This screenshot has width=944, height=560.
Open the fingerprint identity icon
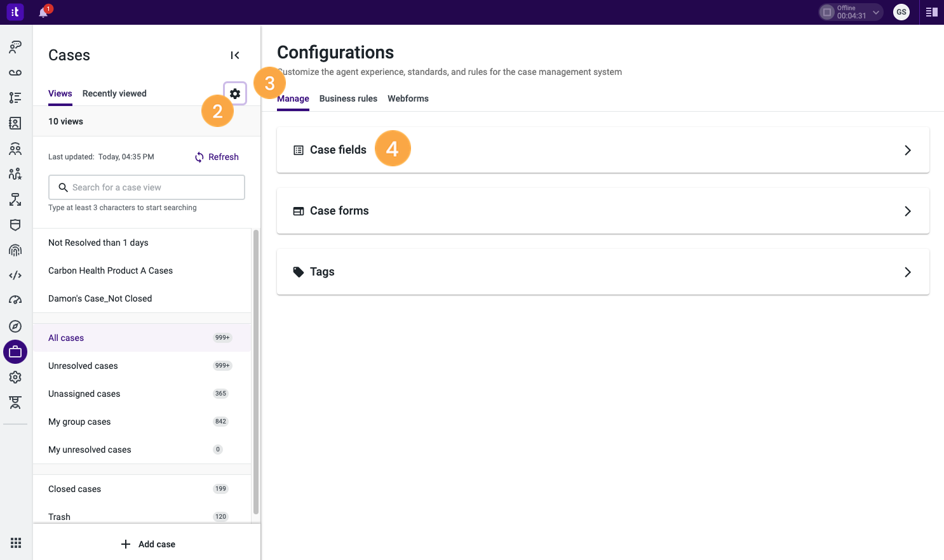coord(15,250)
